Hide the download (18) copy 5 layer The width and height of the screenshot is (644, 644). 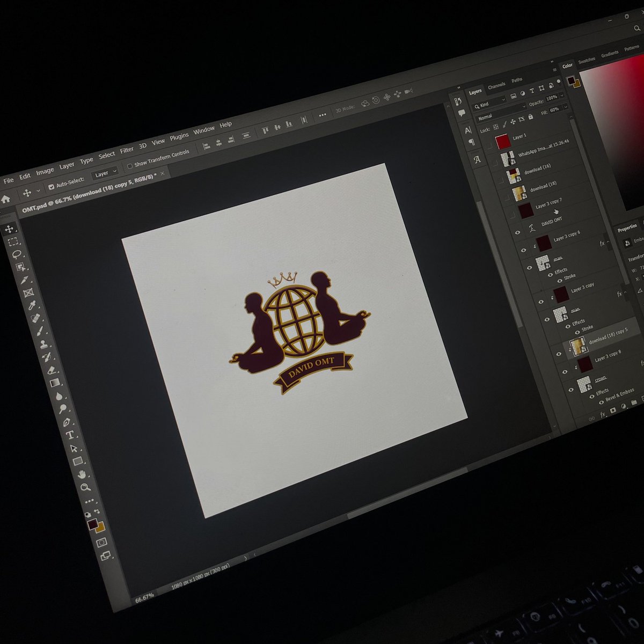pyautogui.click(x=559, y=354)
